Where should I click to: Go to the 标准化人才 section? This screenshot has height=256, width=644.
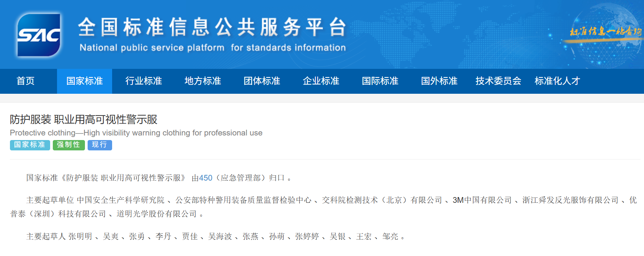557,81
